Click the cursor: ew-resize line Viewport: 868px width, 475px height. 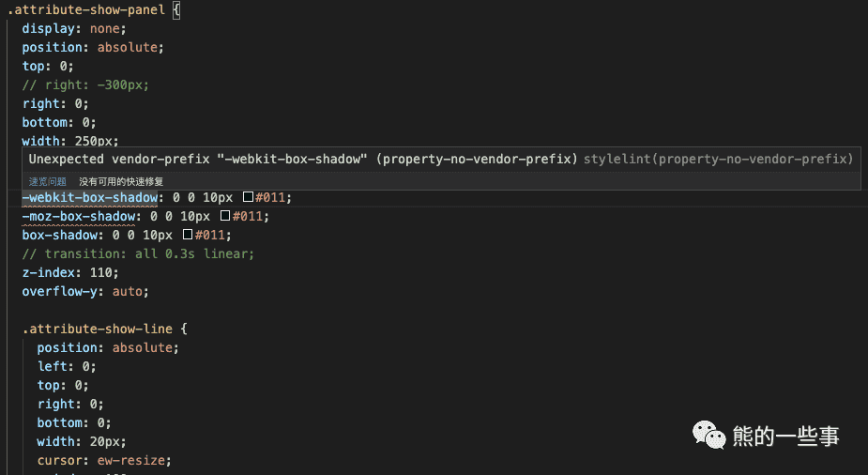click(x=104, y=461)
